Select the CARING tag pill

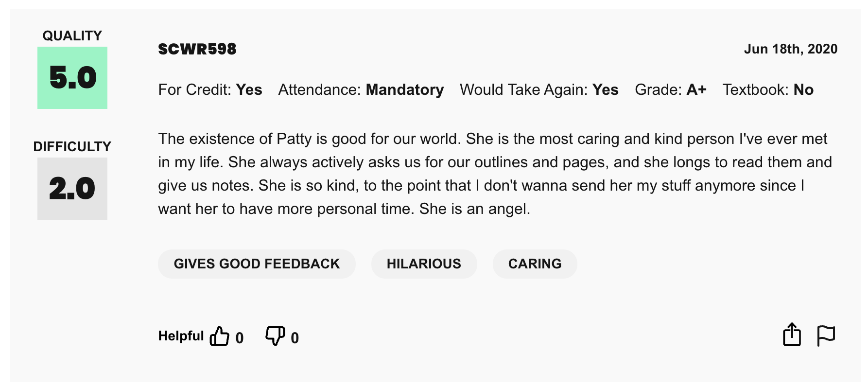[x=535, y=264]
